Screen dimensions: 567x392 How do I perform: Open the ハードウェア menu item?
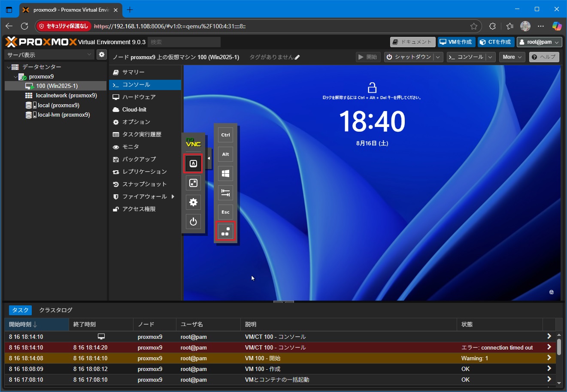pos(145,97)
